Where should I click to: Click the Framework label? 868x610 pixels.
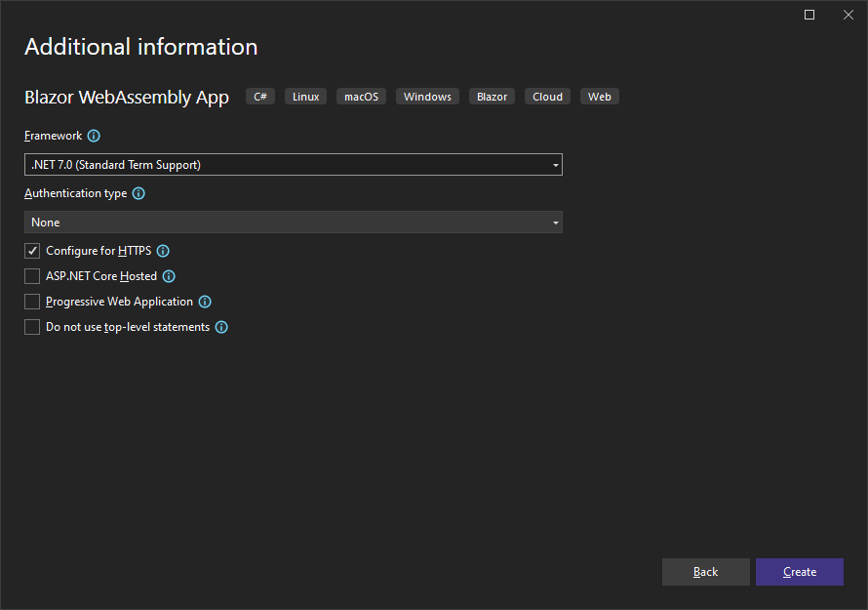point(53,136)
